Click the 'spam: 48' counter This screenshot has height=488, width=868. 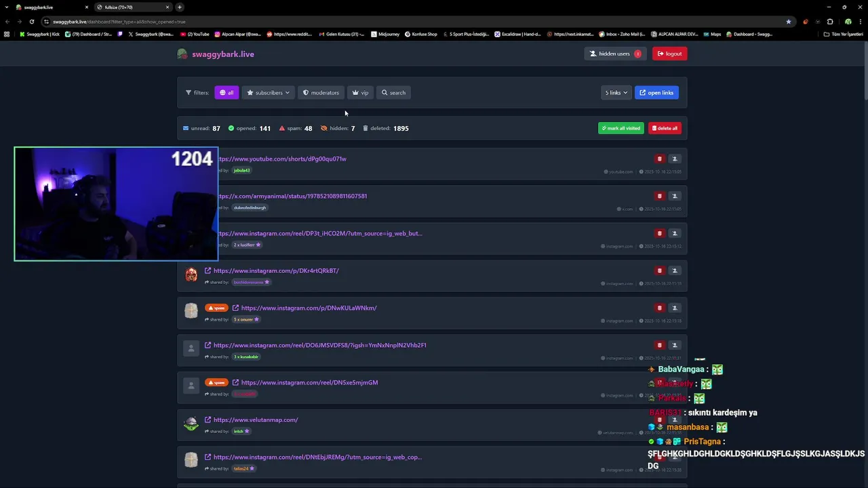coord(296,128)
